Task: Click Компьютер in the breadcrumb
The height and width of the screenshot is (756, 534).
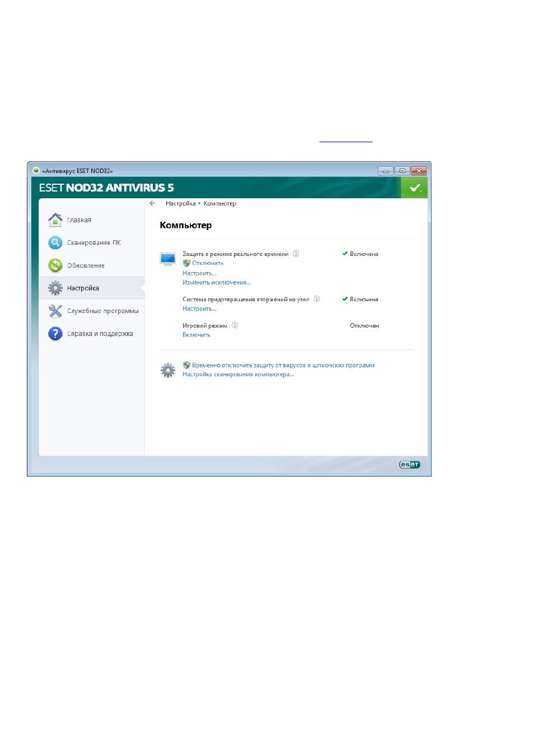Action: tap(220, 203)
